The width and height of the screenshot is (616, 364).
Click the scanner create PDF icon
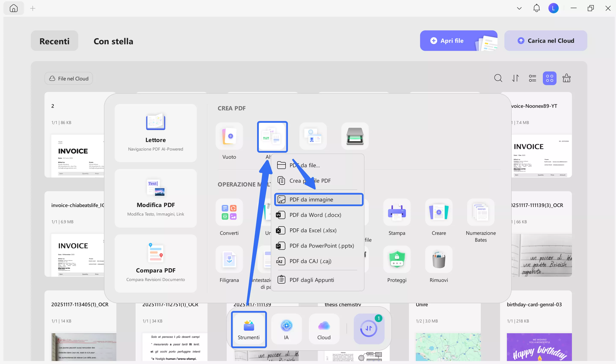coord(355,136)
